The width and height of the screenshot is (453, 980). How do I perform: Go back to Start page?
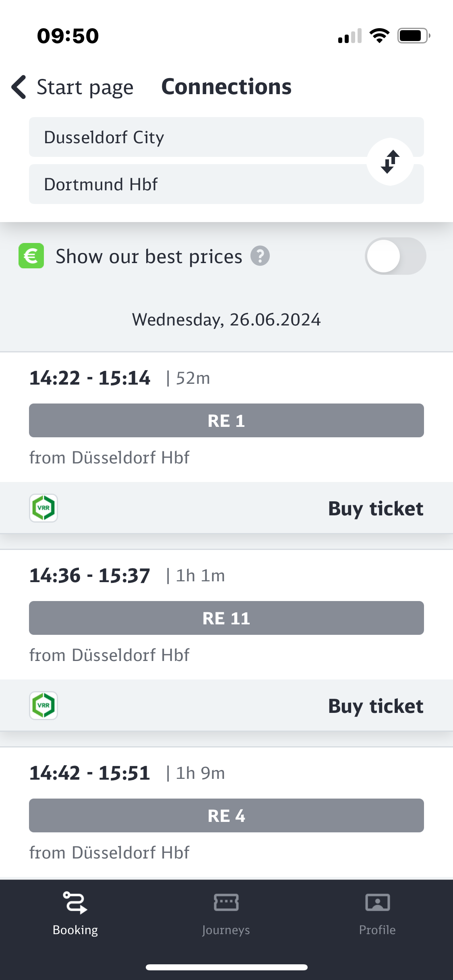85,87
